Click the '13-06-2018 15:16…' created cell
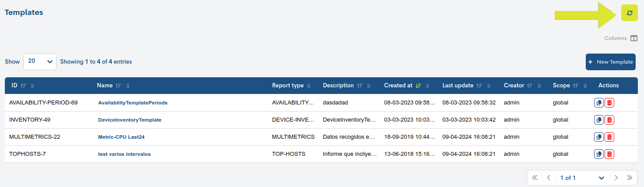Image resolution: width=644 pixels, height=187 pixels. coord(410,154)
